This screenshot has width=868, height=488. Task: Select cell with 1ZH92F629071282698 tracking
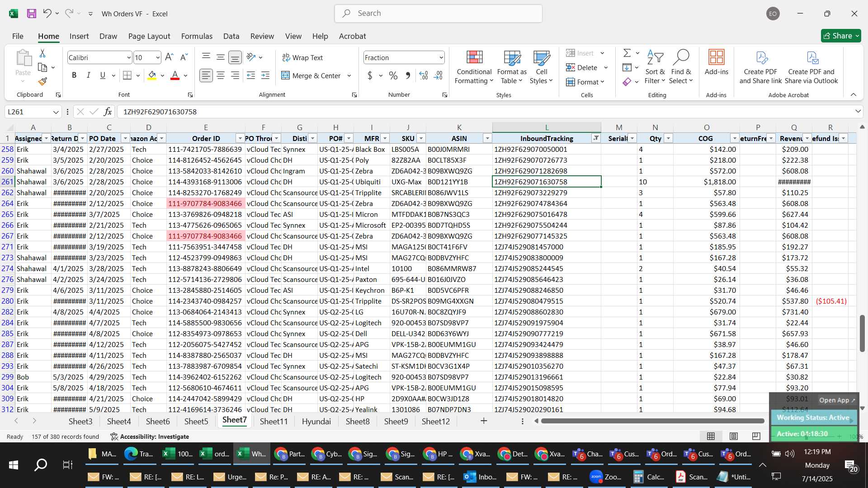[x=546, y=171]
